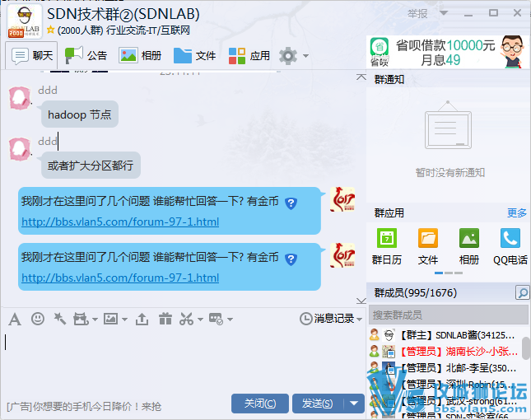Click in the 搜索群成员 search field
Screen dimensions: 531x420
tap(449, 315)
